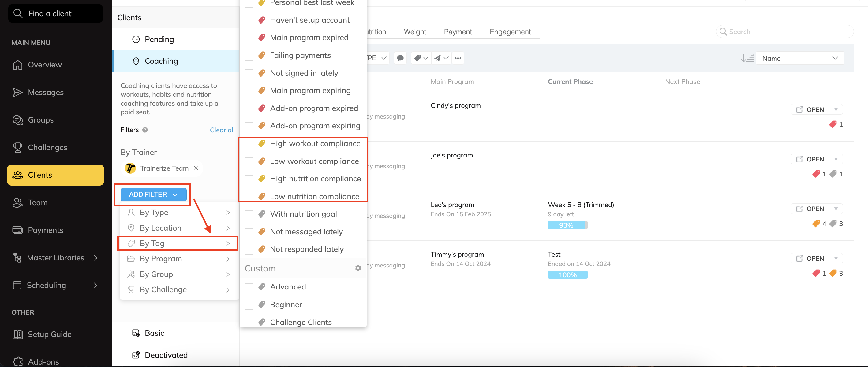Image resolution: width=868 pixels, height=367 pixels.
Task: Click Clear all filters link
Action: [x=222, y=130]
